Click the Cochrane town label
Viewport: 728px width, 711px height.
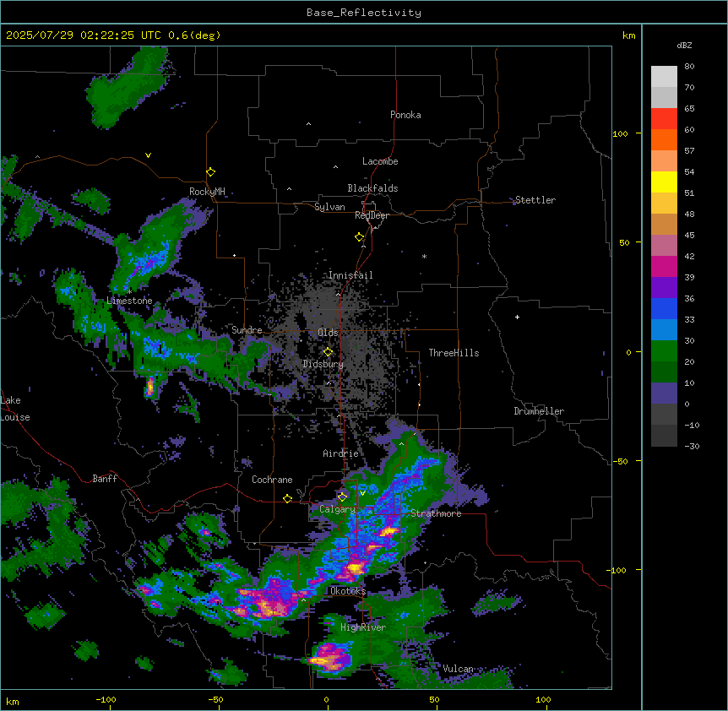pos(272,480)
